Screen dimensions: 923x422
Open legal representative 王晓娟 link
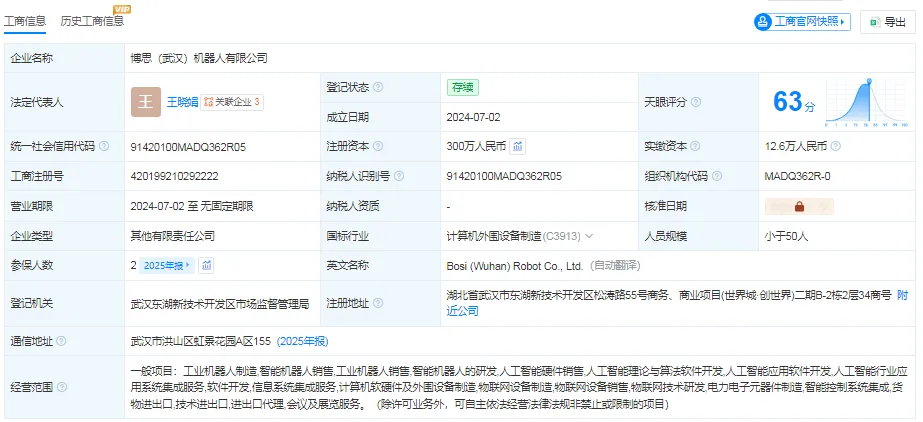tap(182, 102)
